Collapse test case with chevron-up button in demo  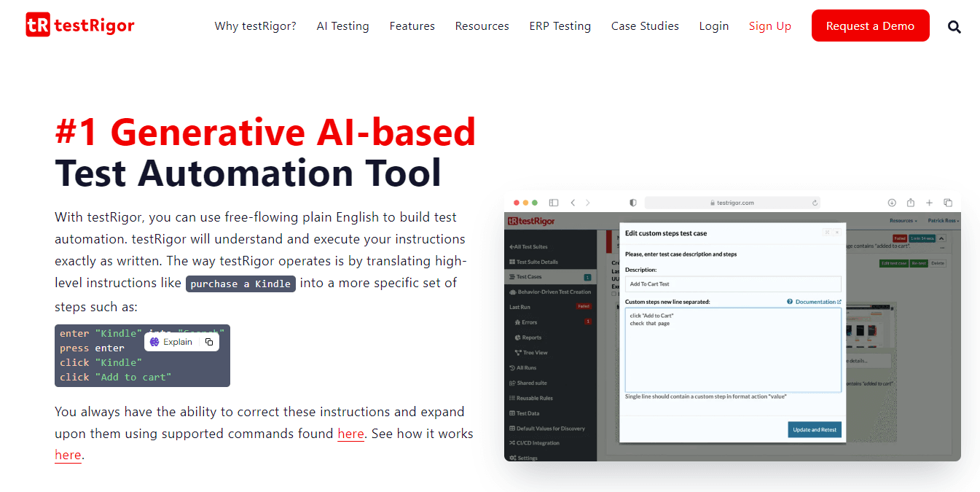(941, 238)
